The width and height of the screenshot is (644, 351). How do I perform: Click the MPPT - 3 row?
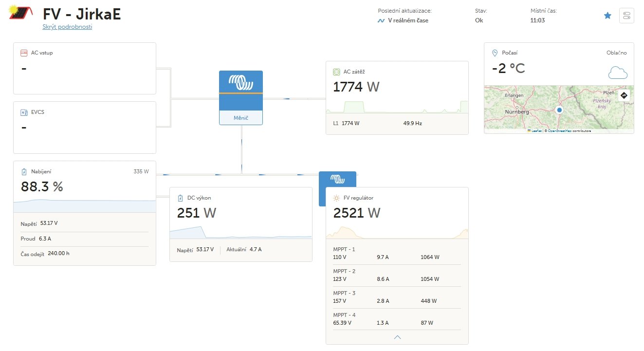[397, 297]
